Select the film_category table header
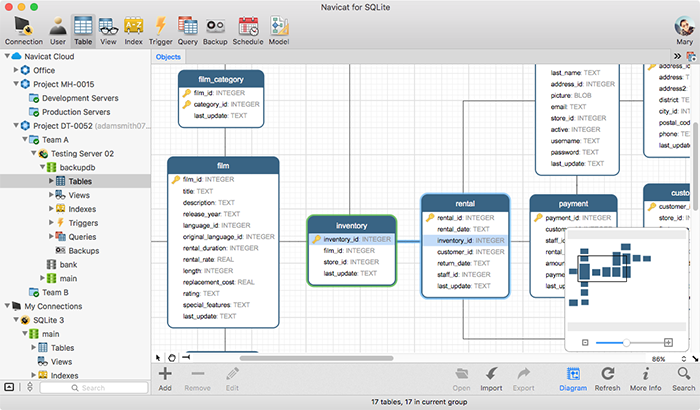 point(221,79)
